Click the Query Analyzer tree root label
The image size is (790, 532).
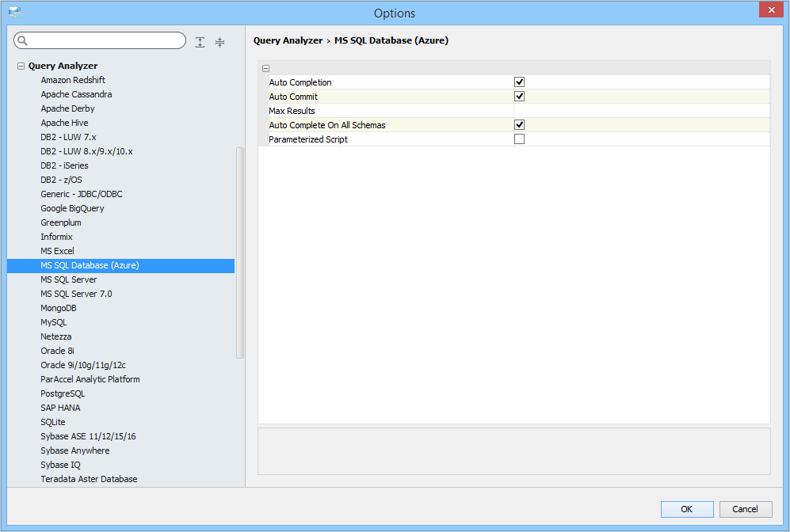click(x=63, y=66)
